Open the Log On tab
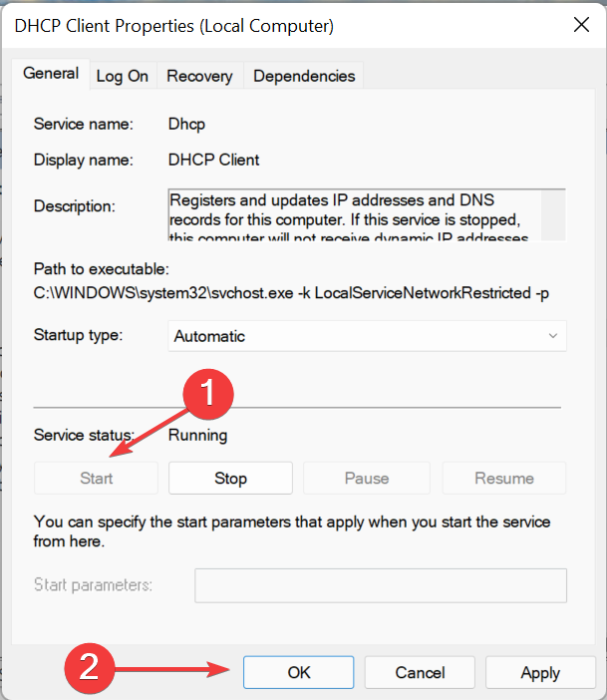The image size is (607, 700). click(122, 76)
